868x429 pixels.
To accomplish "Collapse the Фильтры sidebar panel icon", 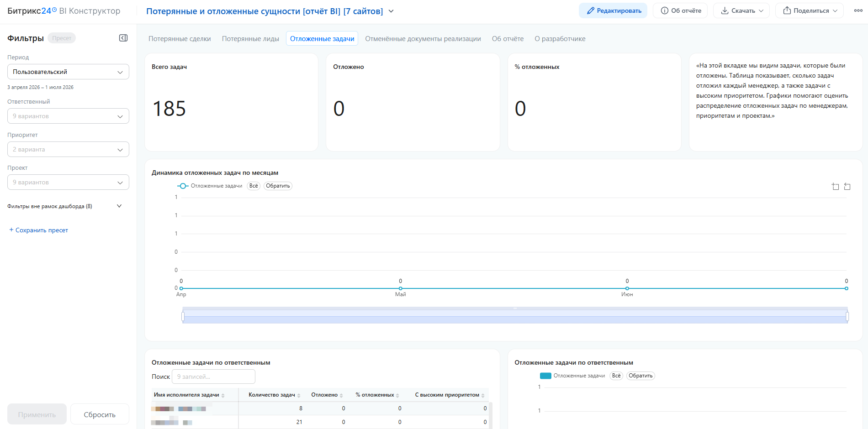I will coord(123,38).
